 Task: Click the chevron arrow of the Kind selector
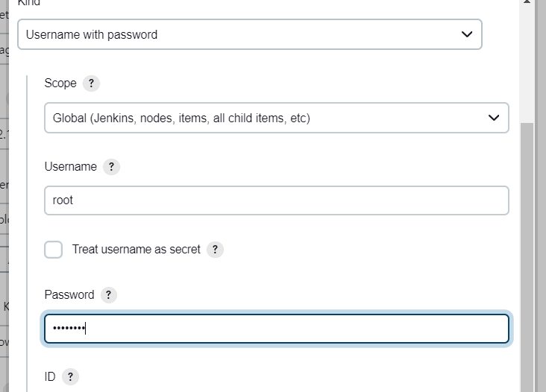[467, 34]
